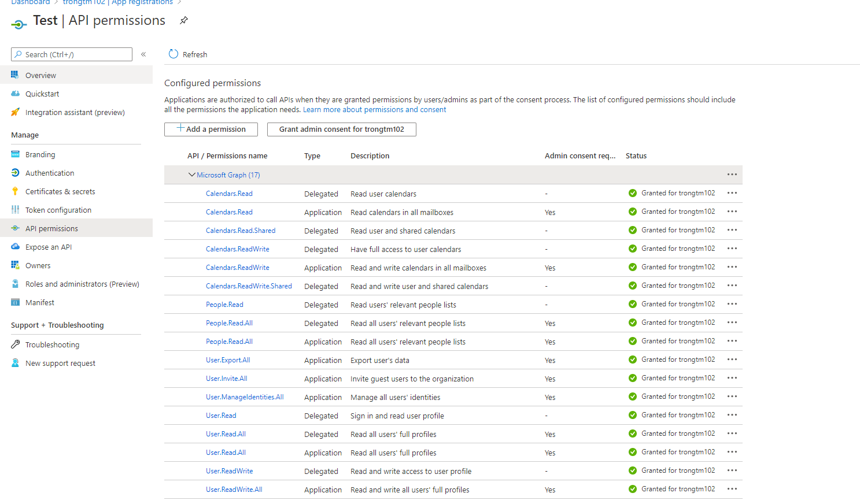Click the Description column header

[x=370, y=155]
